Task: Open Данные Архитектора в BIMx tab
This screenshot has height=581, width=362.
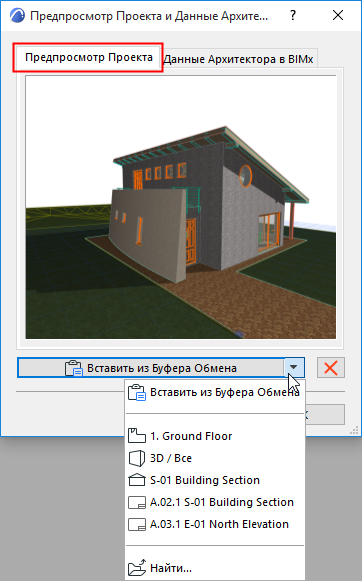Action: point(239,59)
